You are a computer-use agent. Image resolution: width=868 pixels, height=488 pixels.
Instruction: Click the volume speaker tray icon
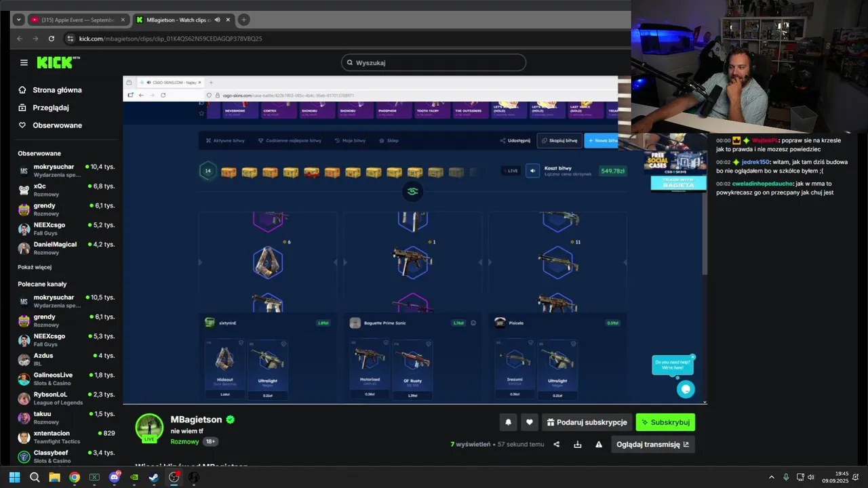810,477
